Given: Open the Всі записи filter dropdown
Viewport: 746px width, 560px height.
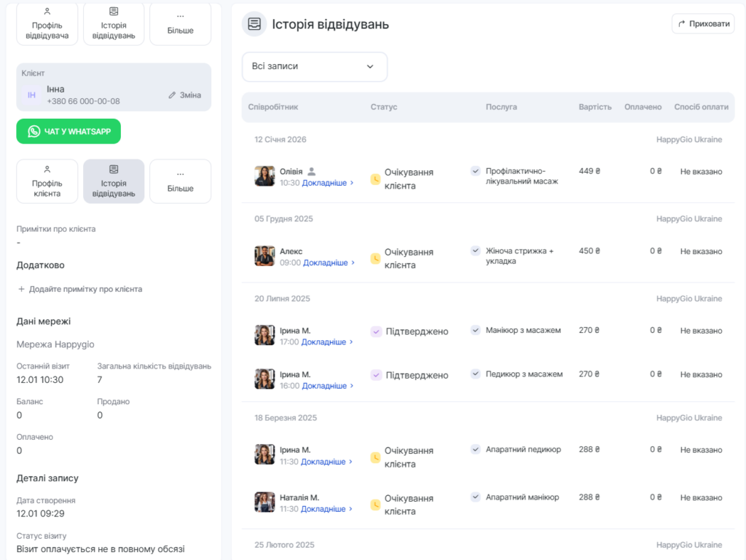Looking at the screenshot, I should [x=314, y=66].
